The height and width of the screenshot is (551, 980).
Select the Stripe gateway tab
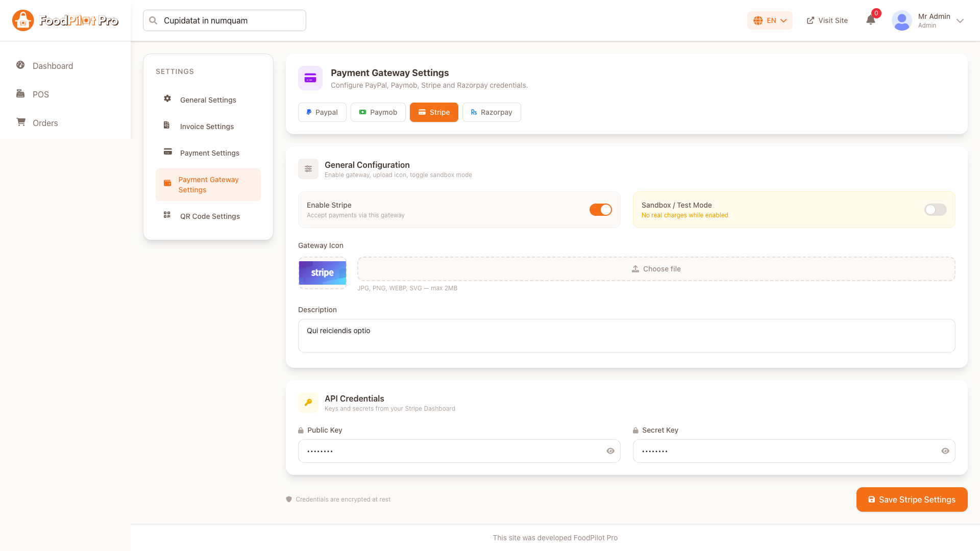coord(434,112)
